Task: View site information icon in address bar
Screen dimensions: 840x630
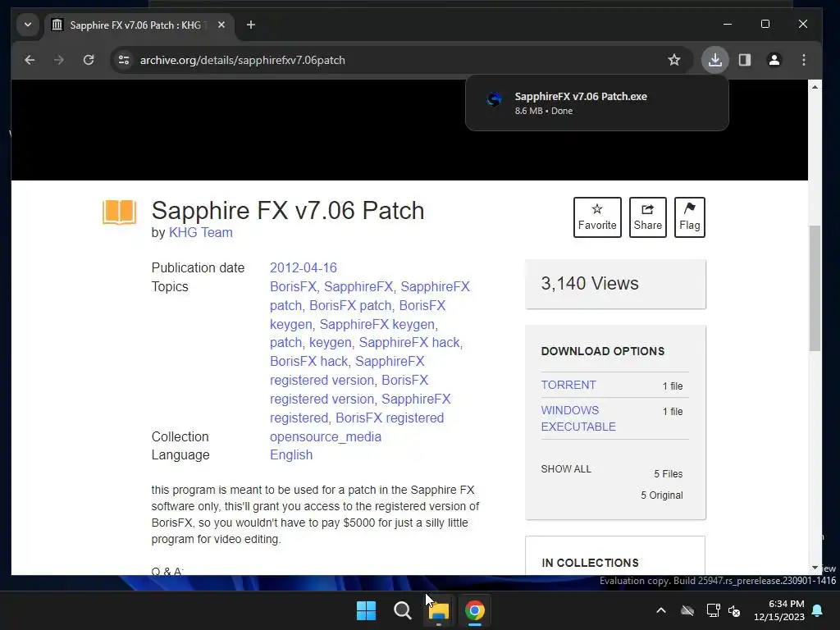Action: [x=124, y=60]
